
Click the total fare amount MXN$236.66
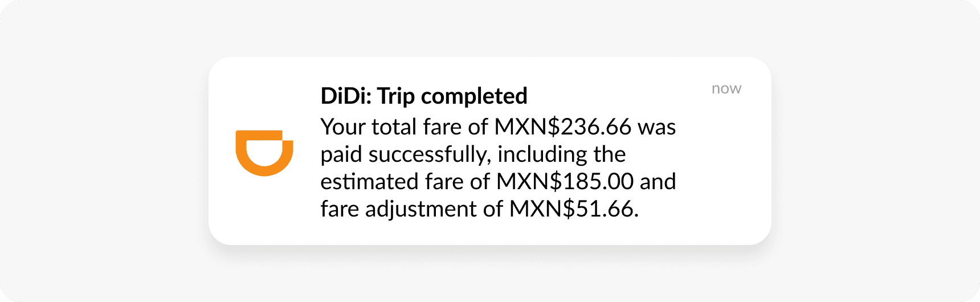click(563, 127)
